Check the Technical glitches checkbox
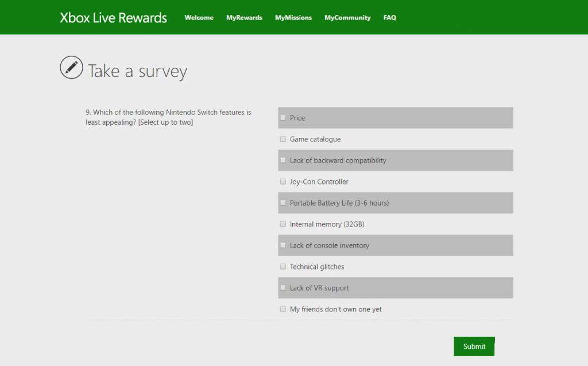Screen dimensions: 588x366 [x=283, y=267]
